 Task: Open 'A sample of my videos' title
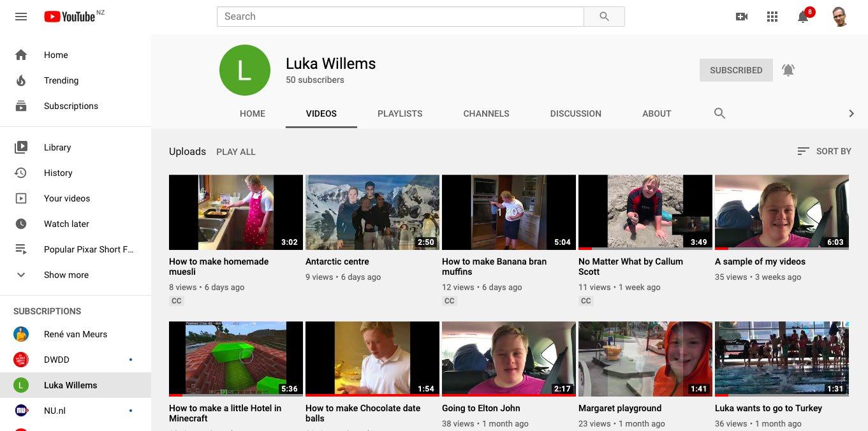click(x=760, y=261)
